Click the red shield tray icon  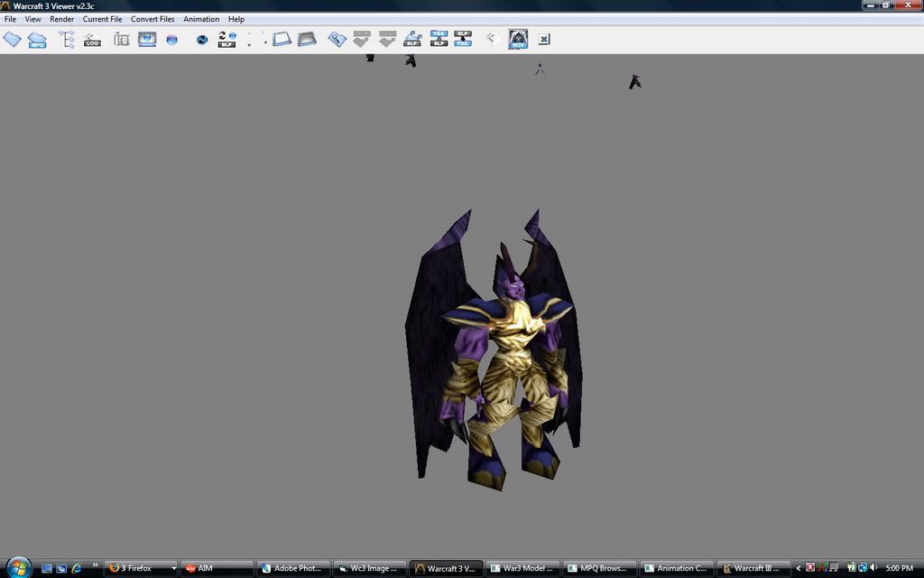(810, 568)
